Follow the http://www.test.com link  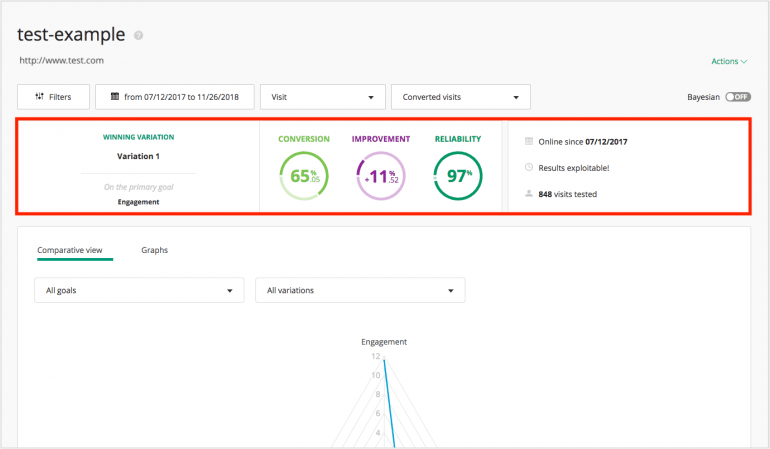click(x=62, y=61)
